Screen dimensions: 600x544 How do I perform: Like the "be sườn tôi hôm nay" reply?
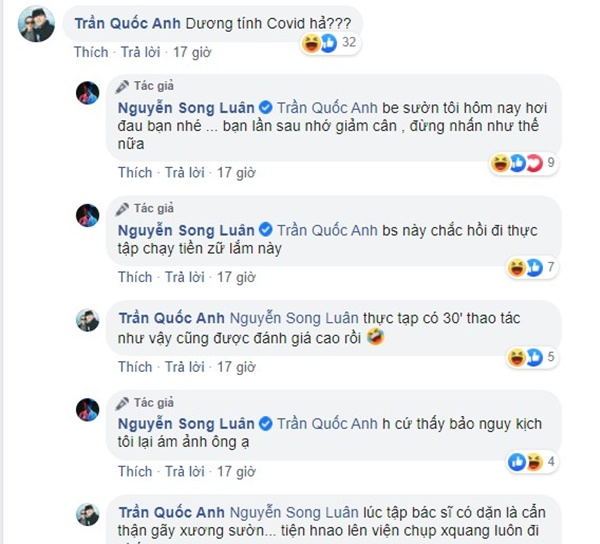(135, 173)
